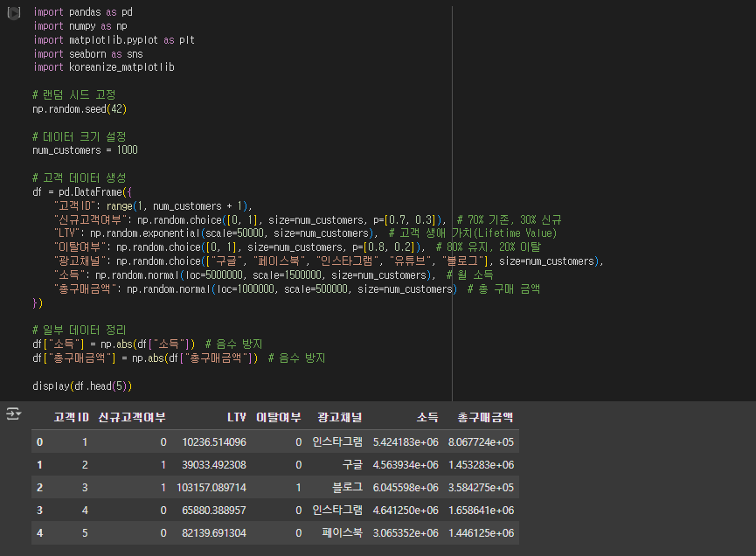Select LTV value 39033.492308
This screenshot has width=756, height=556.
214,464
